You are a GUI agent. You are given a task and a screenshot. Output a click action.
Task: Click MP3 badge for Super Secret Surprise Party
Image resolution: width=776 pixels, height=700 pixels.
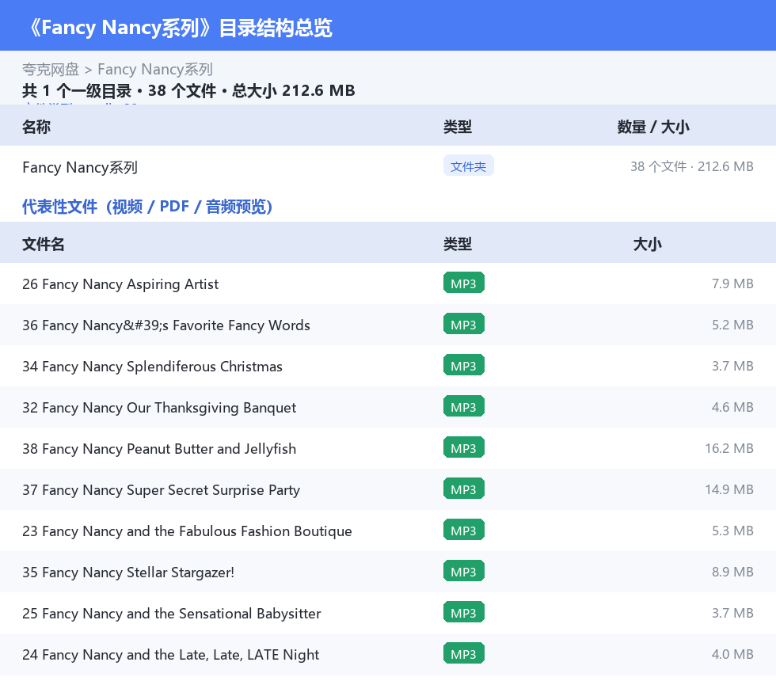click(x=464, y=489)
